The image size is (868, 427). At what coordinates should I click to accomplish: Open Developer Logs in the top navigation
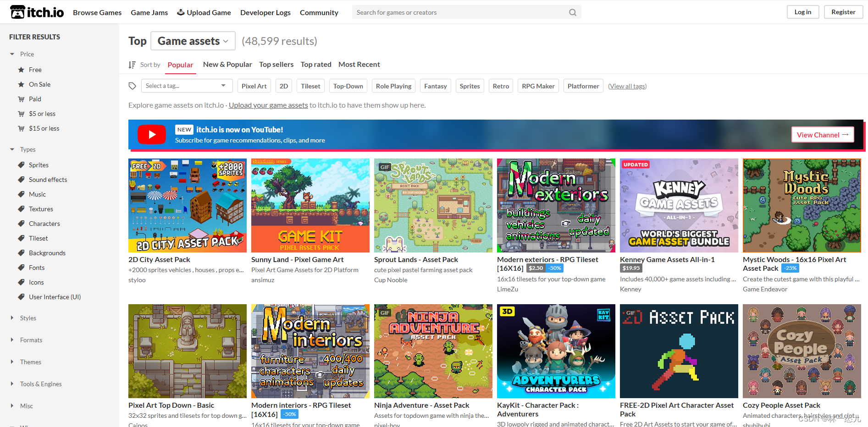[265, 12]
